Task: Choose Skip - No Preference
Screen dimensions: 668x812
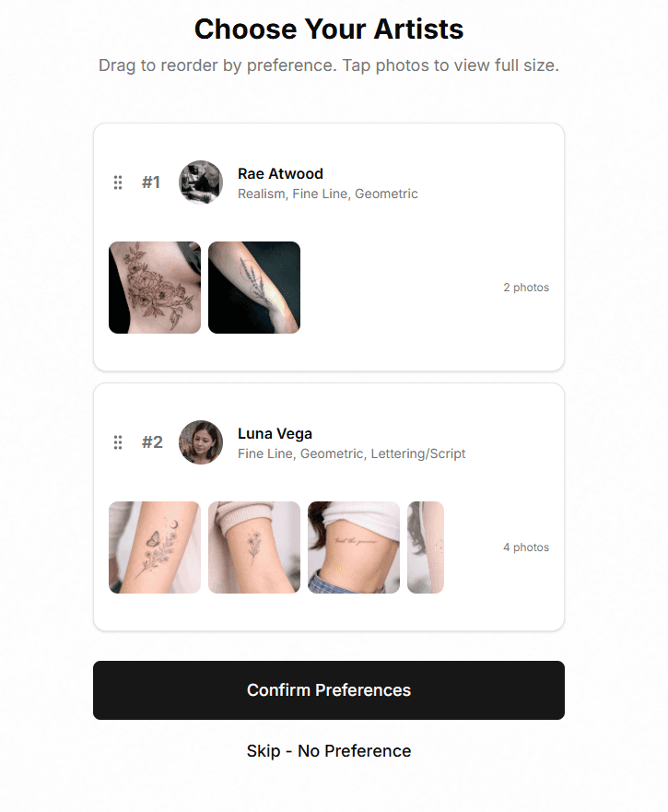Action: tap(329, 751)
